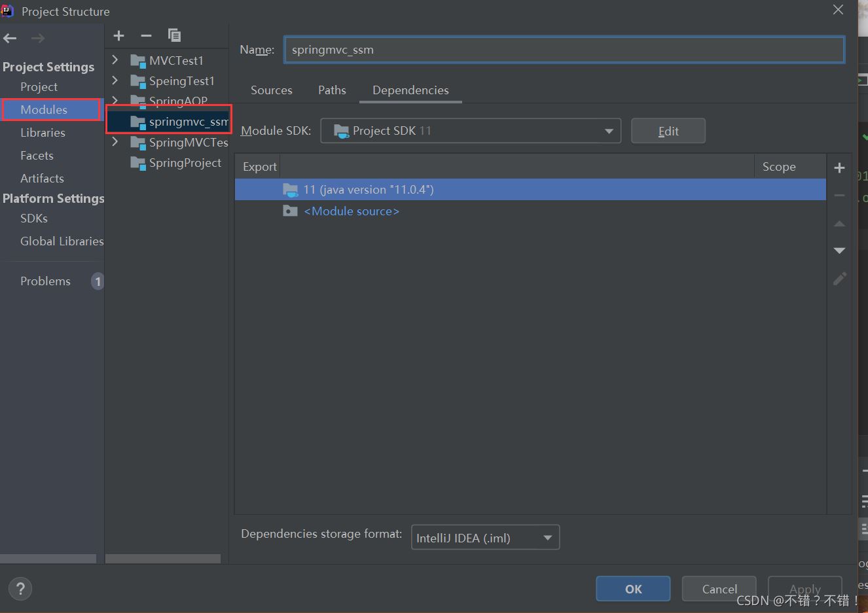868x613 pixels.
Task: Select the SpringProject module
Action: [x=185, y=163]
